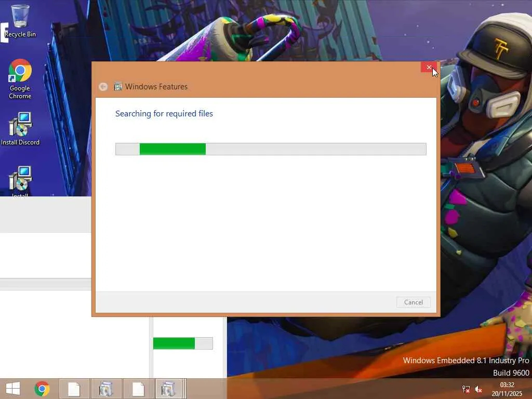The height and width of the screenshot is (399, 532).
Task: Select the first blank document taskbar item
Action: click(74, 389)
